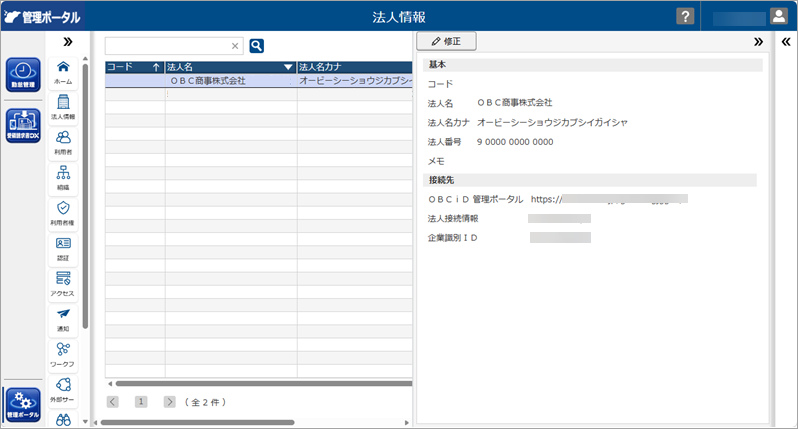This screenshot has width=798, height=429.
Task: Open the binoculars menu icon
Action: pos(63,420)
